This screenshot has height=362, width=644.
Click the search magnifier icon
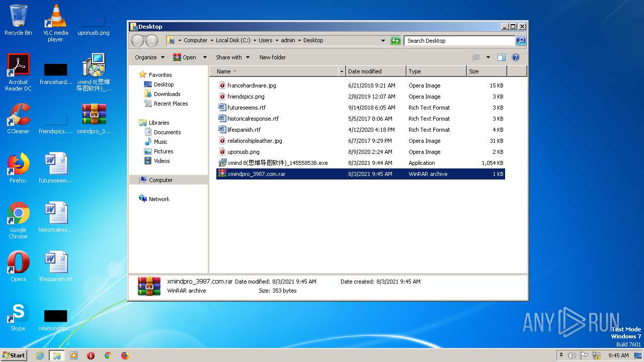521,41
